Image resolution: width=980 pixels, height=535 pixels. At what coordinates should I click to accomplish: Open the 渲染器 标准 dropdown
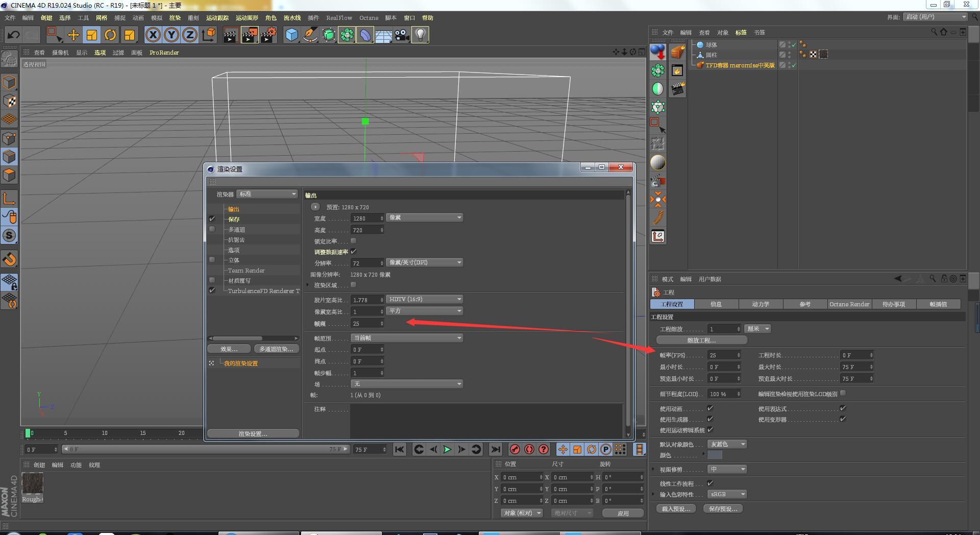267,194
